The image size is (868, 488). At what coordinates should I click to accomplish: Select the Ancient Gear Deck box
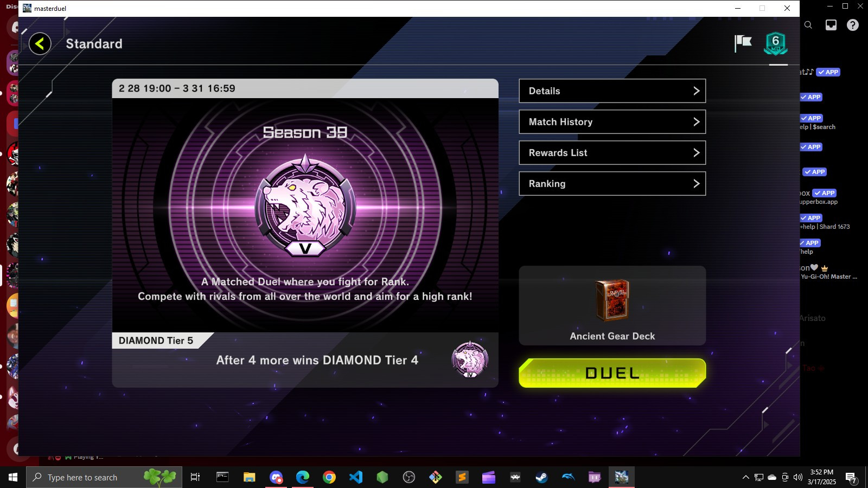[x=612, y=305]
